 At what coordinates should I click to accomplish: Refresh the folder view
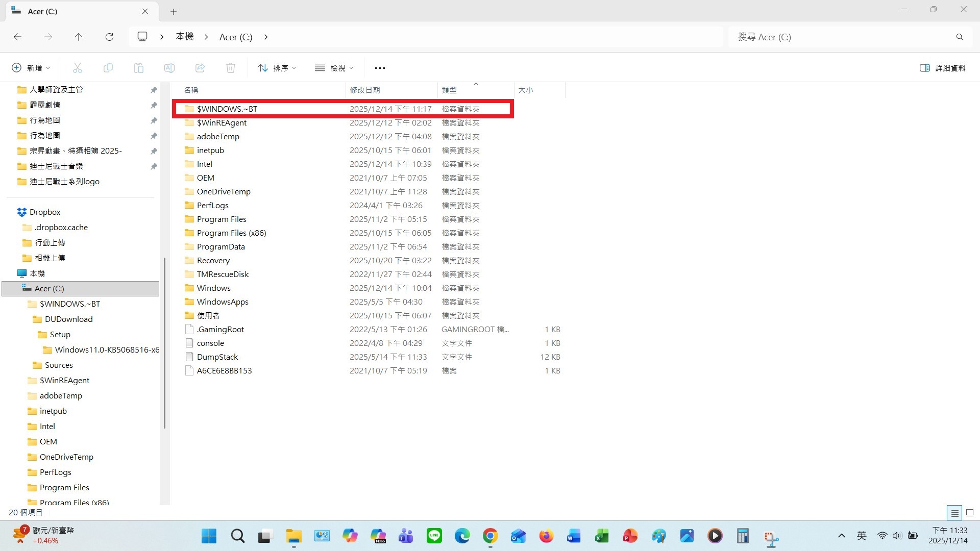(109, 37)
